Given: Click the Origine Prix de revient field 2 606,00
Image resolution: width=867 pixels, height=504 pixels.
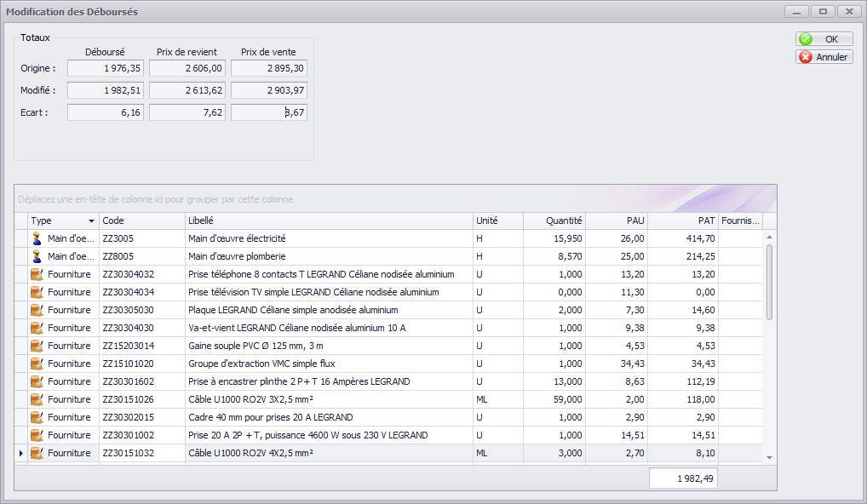Looking at the screenshot, I should coord(187,68).
